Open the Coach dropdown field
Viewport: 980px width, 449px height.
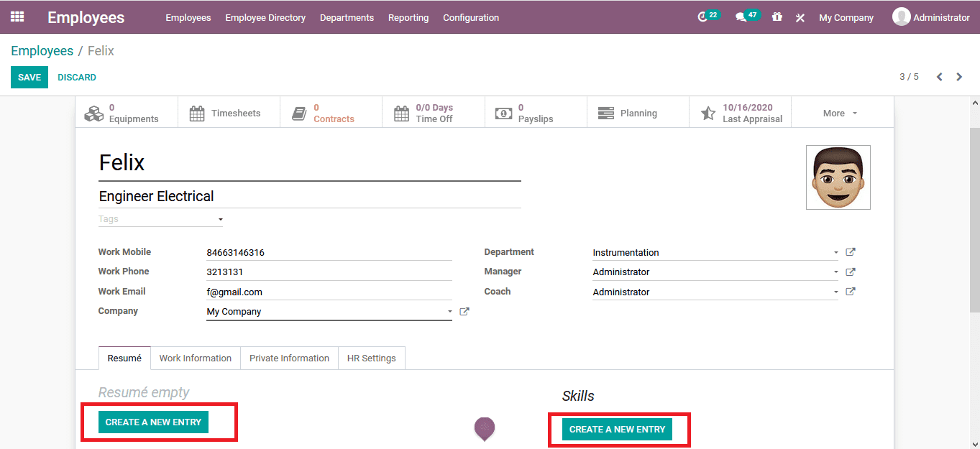[x=715, y=292]
